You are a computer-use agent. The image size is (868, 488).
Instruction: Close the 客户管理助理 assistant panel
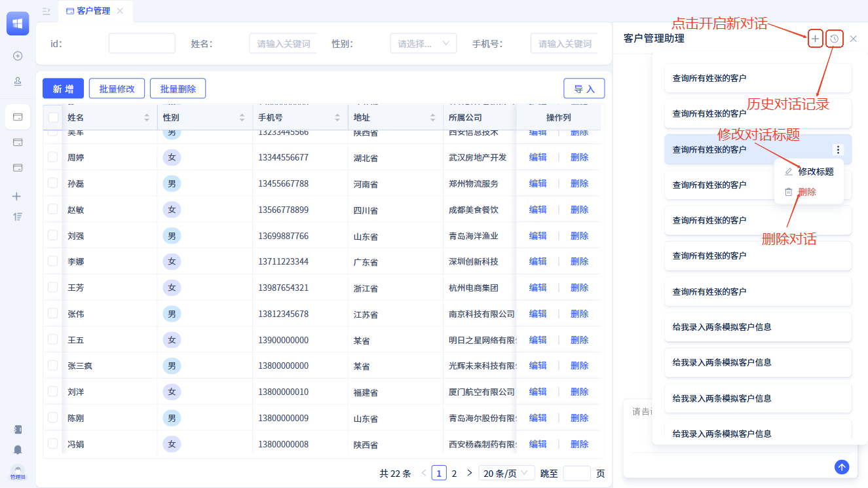click(853, 39)
